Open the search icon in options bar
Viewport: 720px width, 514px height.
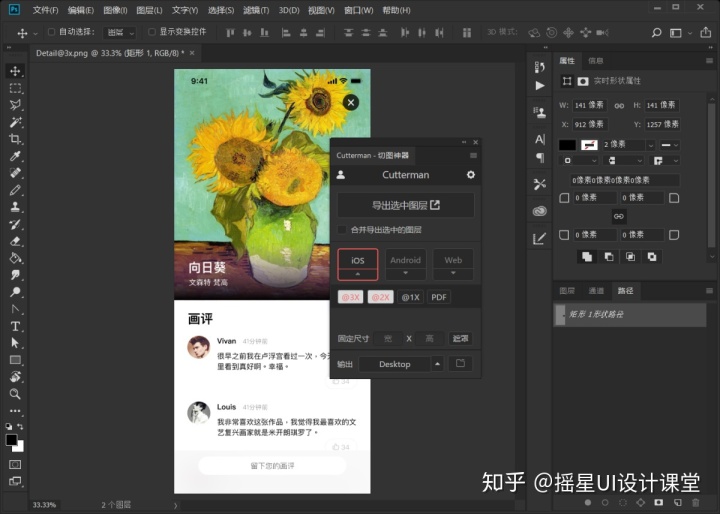coord(657,33)
